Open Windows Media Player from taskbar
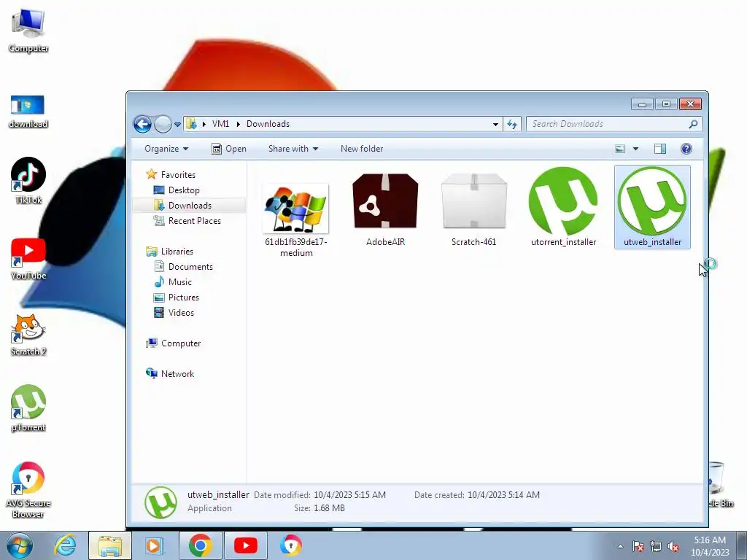The width and height of the screenshot is (747, 560). 153,545
